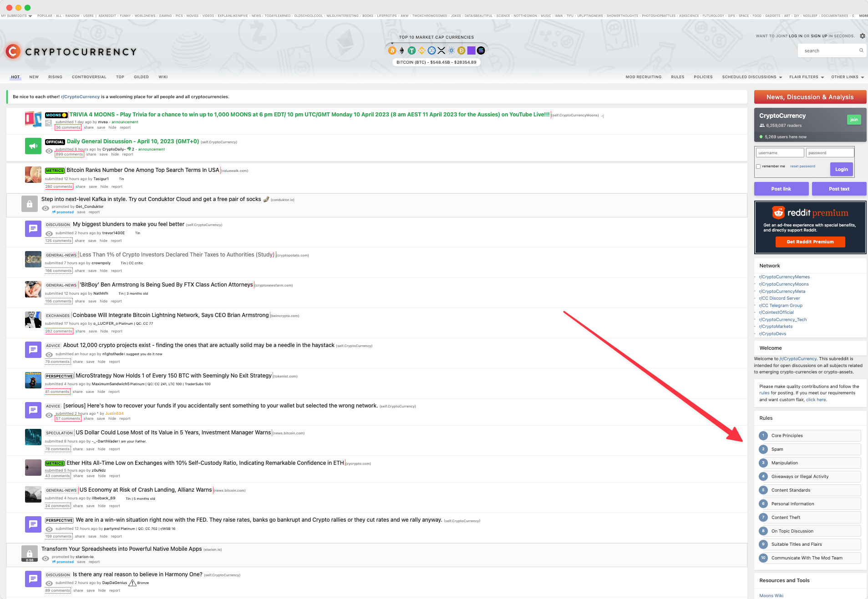
Task: Open the FLAIR FILTERS dropdown
Action: (x=804, y=77)
